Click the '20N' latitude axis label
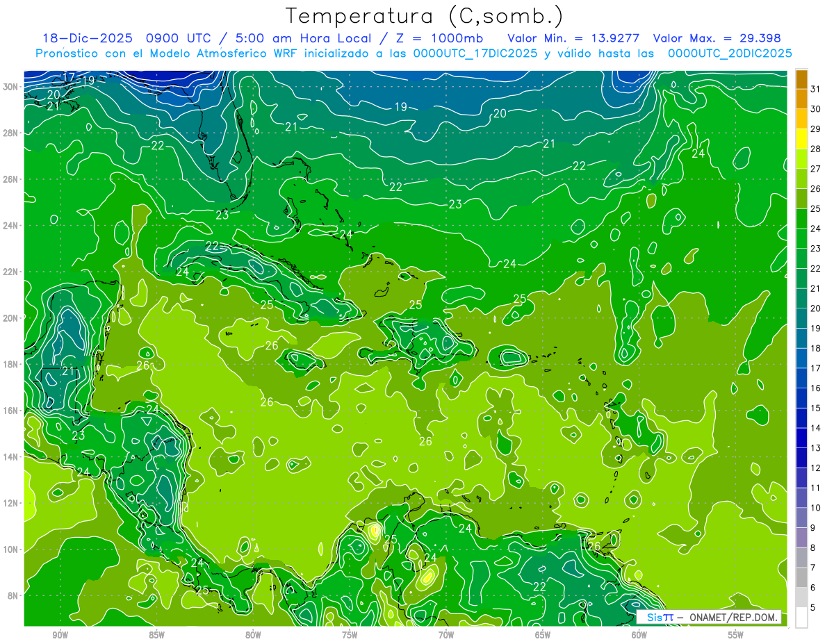 tap(10, 318)
